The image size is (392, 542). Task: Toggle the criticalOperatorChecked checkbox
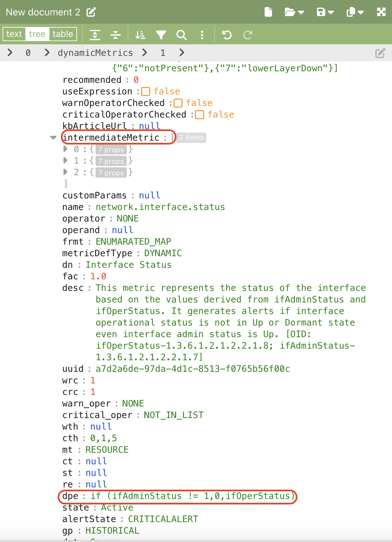pyautogui.click(x=200, y=115)
